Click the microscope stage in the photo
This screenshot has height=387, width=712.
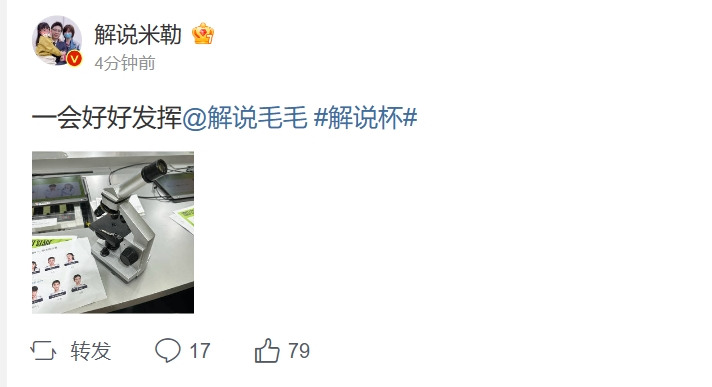click(x=110, y=224)
